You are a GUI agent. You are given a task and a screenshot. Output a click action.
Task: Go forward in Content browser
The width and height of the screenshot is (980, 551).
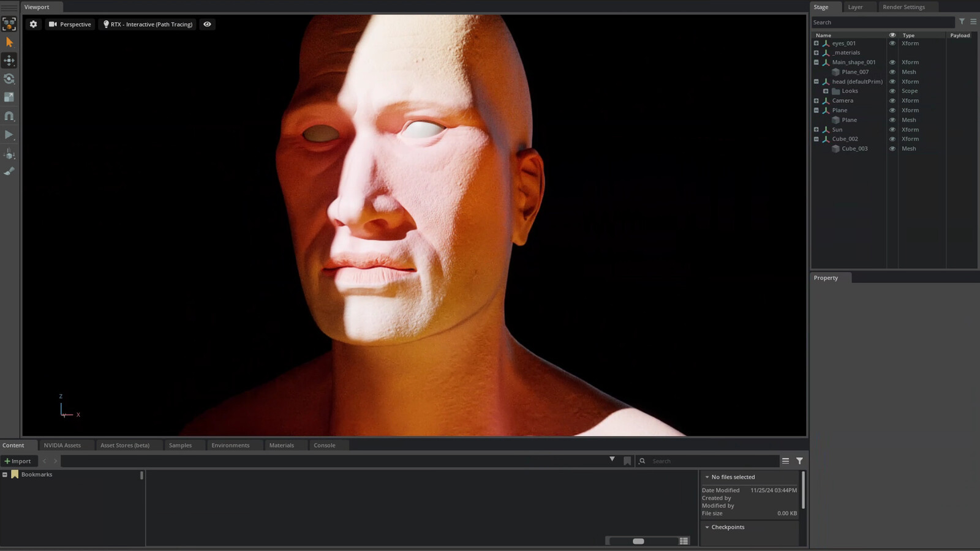pos(55,461)
